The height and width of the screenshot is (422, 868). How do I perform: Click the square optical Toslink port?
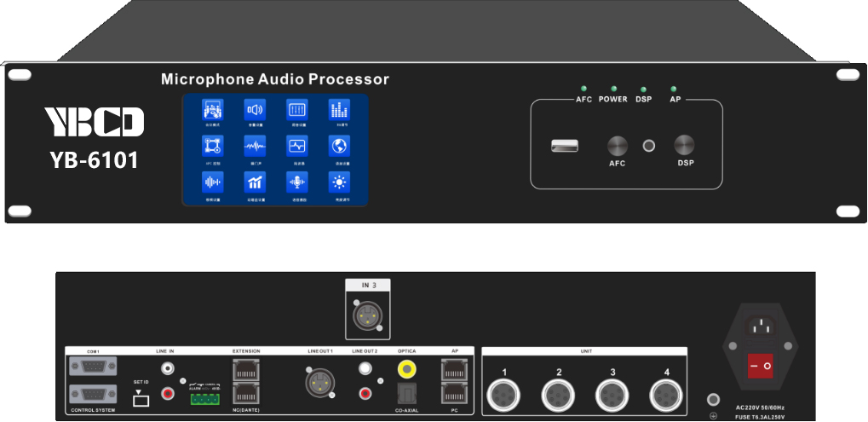point(407,394)
